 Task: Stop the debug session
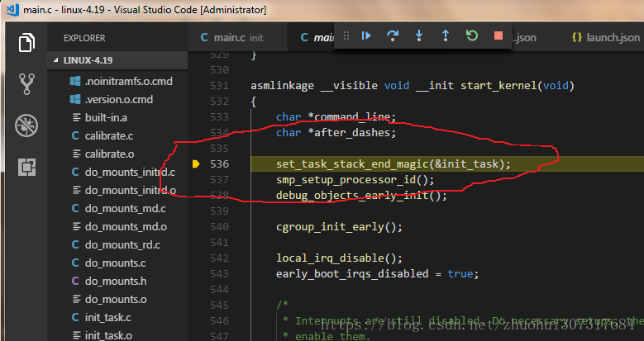pos(499,36)
